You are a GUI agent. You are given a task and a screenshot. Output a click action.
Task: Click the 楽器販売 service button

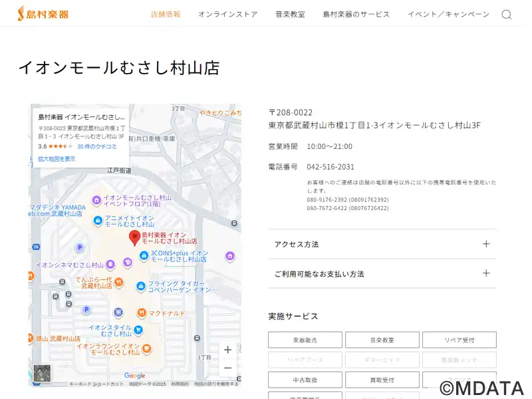tap(305, 340)
